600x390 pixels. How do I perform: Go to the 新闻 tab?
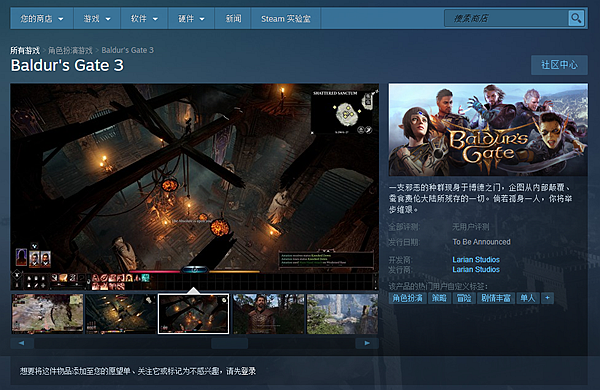[x=233, y=18]
